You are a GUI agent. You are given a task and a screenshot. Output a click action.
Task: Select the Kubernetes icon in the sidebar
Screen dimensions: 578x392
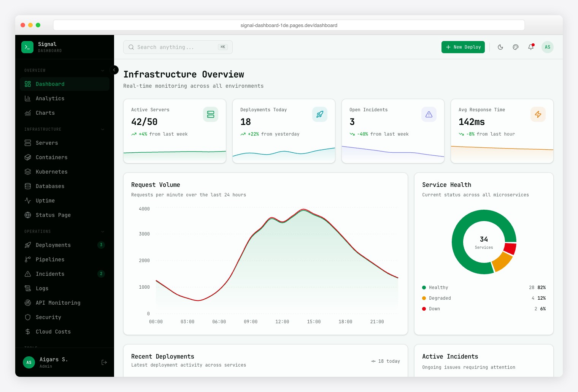(x=28, y=172)
